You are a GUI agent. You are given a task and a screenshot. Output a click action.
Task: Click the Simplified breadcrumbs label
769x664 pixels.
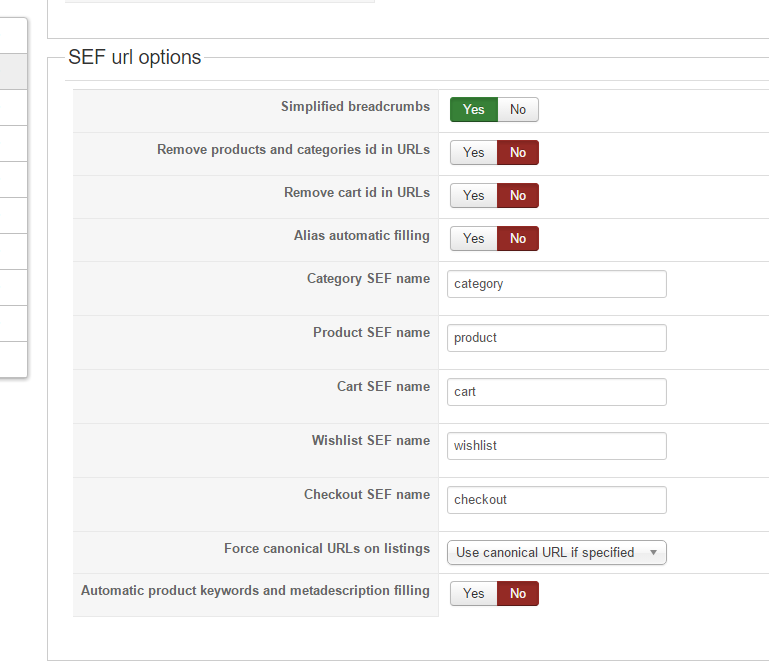click(x=355, y=106)
